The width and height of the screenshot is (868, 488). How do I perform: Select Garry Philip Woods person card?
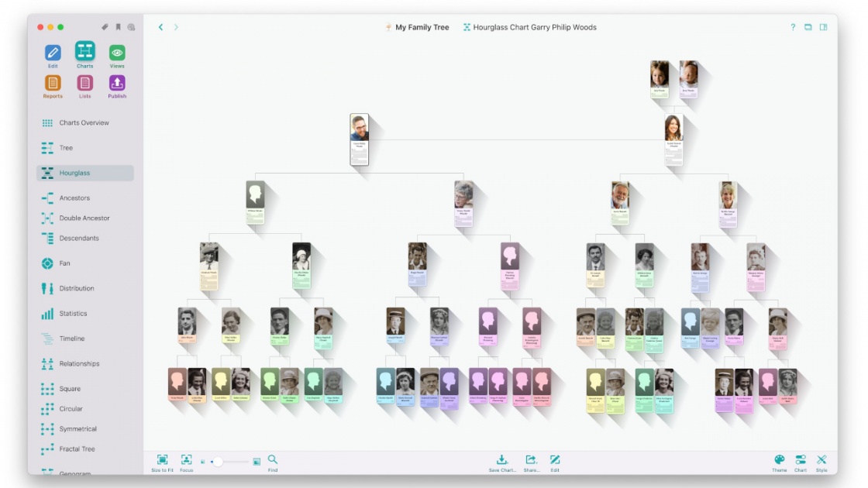coord(359,139)
